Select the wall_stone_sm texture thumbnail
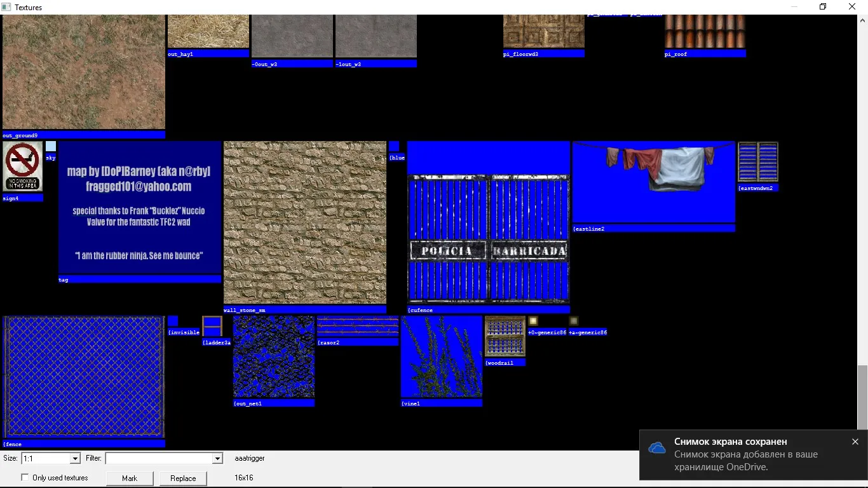 [x=305, y=222]
